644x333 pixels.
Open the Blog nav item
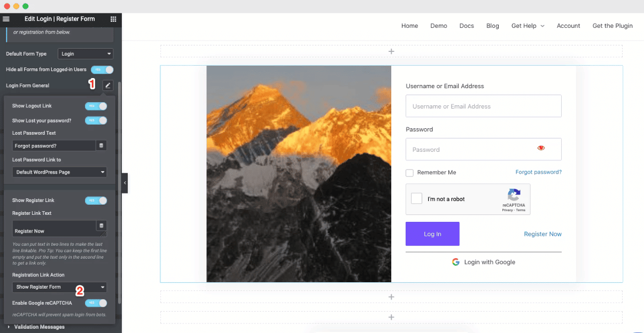493,26
